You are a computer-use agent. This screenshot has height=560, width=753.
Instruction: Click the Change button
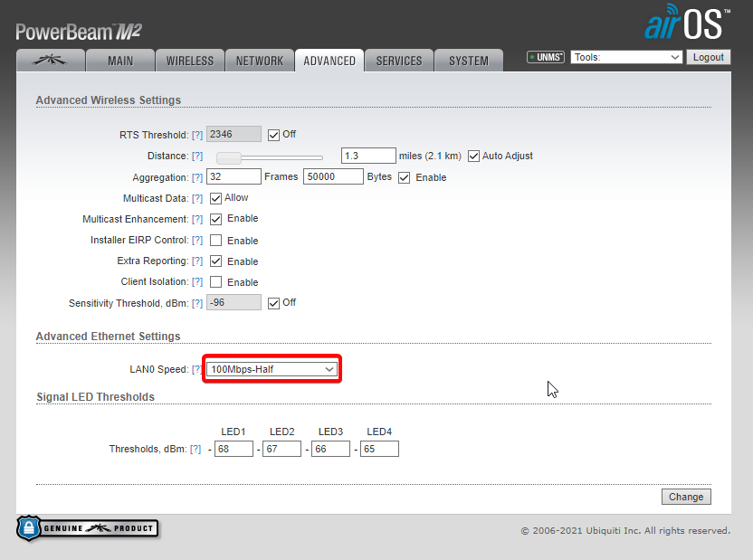[686, 497]
